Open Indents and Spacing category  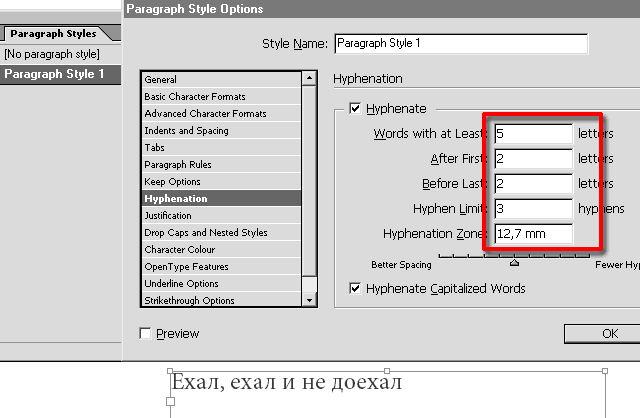tap(221, 131)
